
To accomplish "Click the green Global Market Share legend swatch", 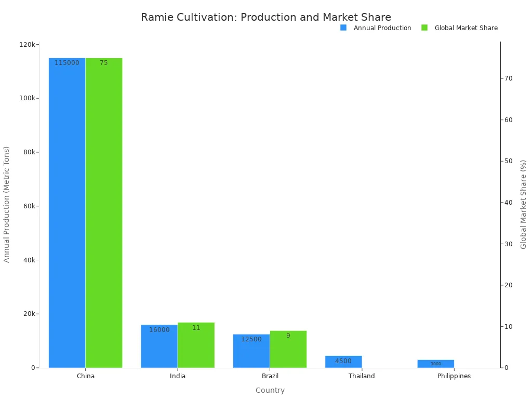I will coord(424,28).
